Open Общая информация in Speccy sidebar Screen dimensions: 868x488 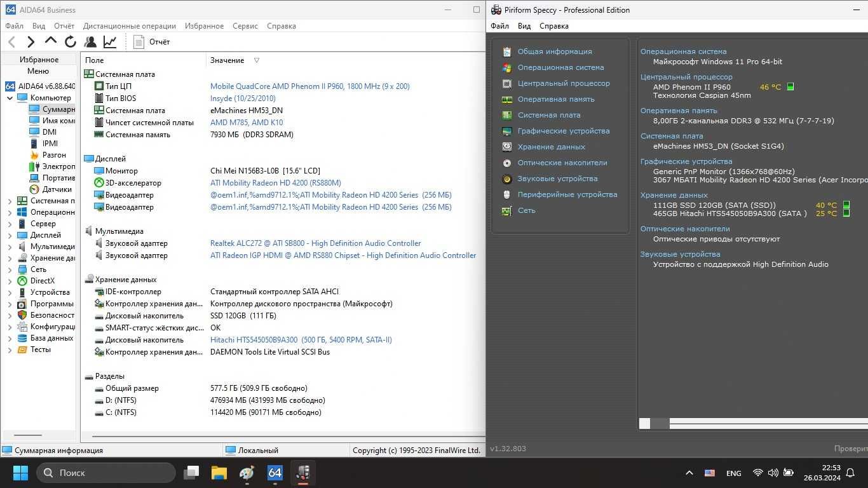(554, 51)
